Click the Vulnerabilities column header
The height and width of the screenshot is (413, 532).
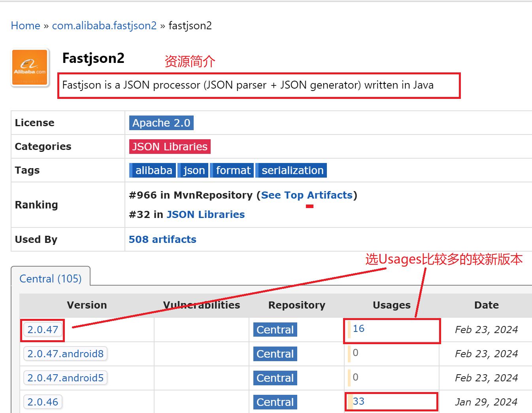click(202, 305)
